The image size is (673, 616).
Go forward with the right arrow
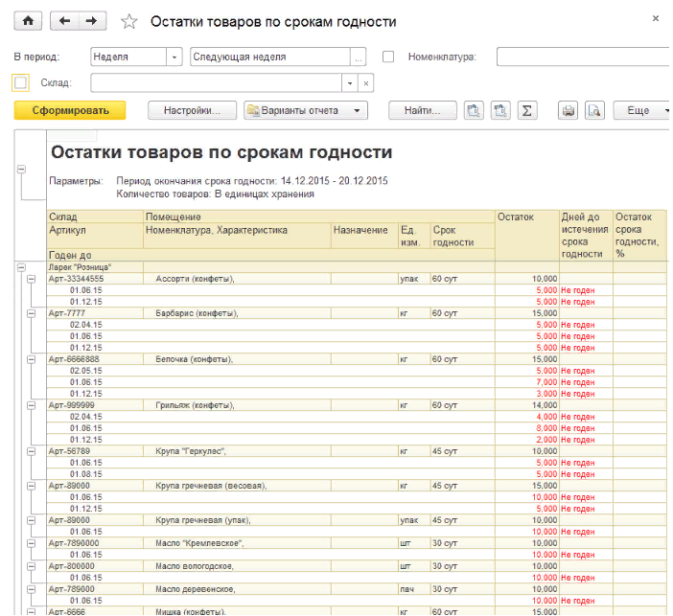pyautogui.click(x=91, y=21)
